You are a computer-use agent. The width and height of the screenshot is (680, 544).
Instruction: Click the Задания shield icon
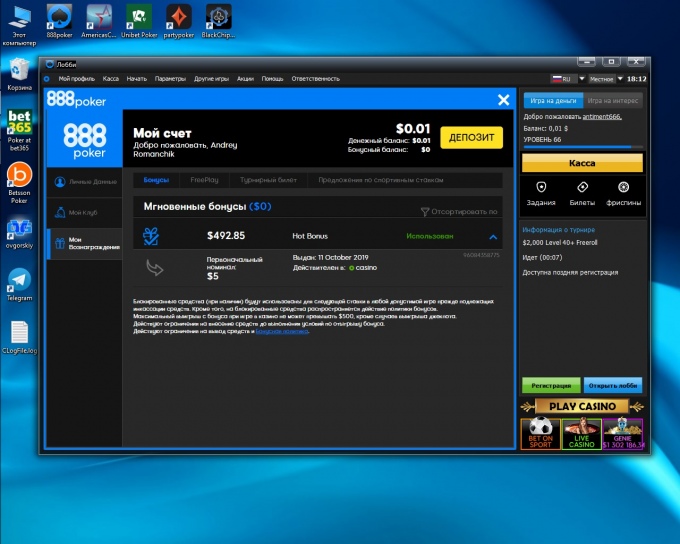(541, 187)
